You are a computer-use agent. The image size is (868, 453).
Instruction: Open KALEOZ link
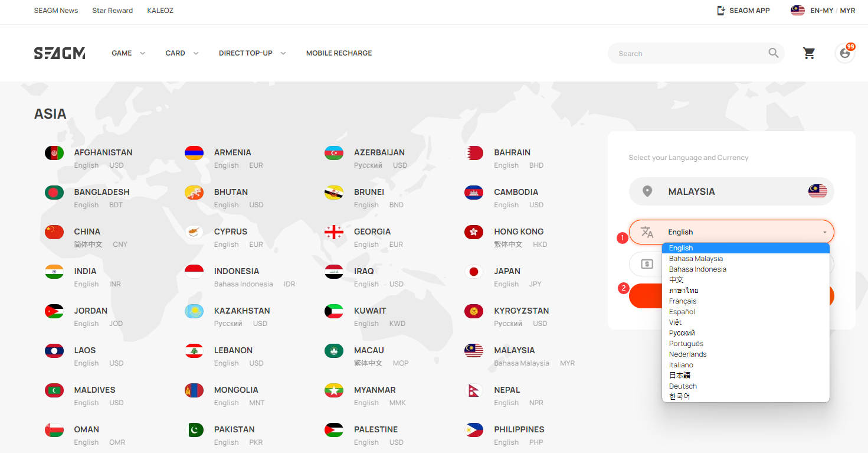[161, 11]
